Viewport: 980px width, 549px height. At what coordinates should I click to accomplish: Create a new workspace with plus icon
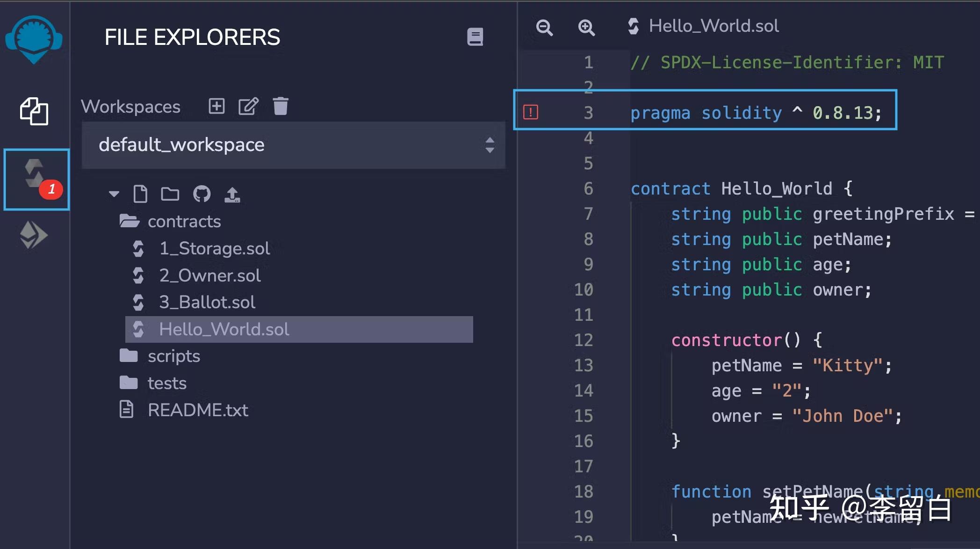(216, 106)
